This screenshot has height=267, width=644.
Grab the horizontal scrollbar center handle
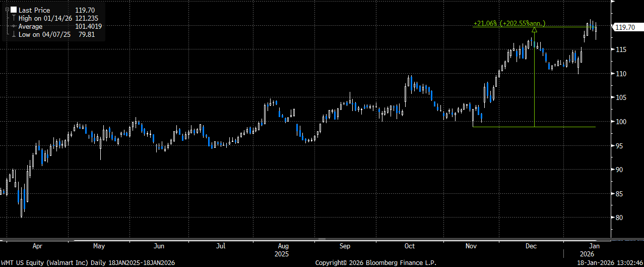click(x=322, y=238)
